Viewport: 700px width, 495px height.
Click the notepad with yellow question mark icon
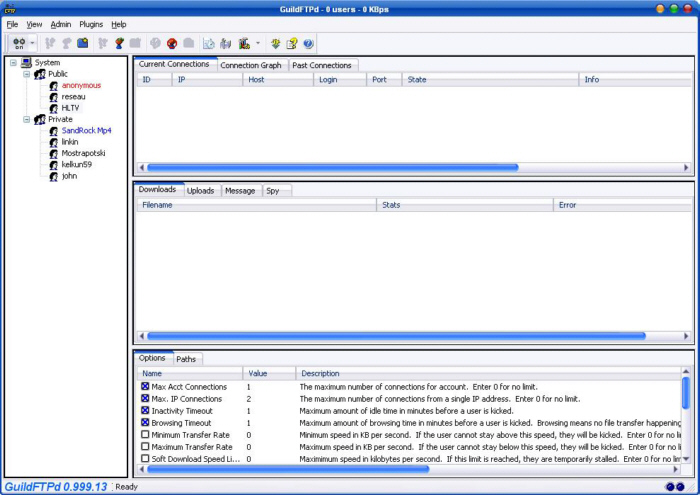click(x=292, y=43)
